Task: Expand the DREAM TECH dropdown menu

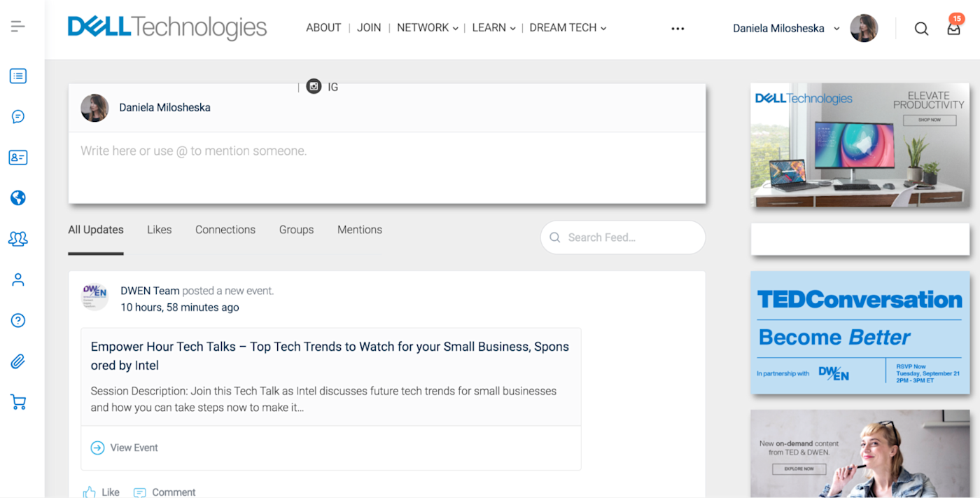Action: click(x=568, y=28)
